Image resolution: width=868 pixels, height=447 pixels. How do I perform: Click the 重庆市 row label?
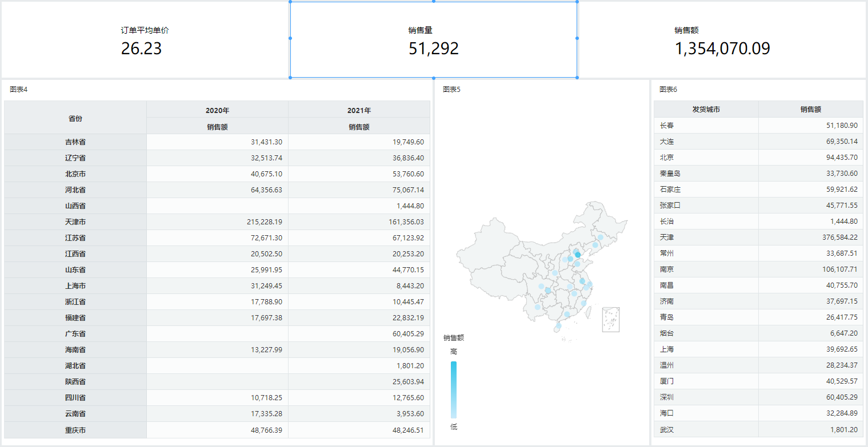point(75,430)
